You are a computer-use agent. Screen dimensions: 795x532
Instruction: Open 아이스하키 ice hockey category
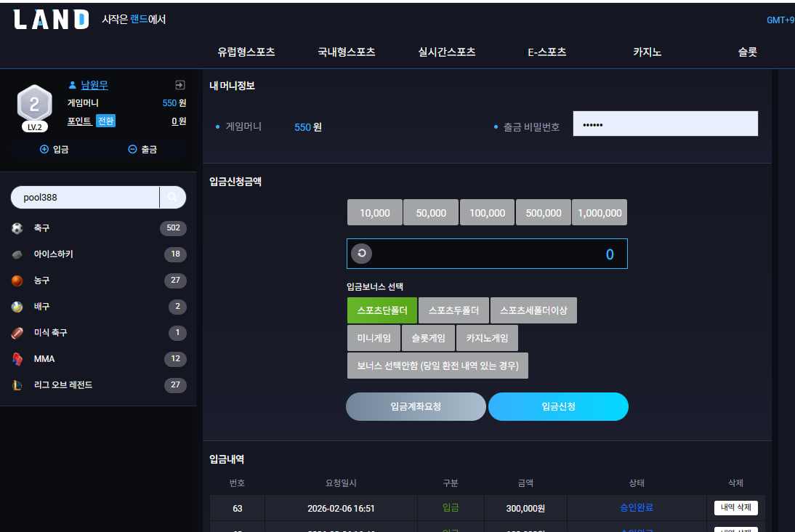pyautogui.click(x=17, y=254)
